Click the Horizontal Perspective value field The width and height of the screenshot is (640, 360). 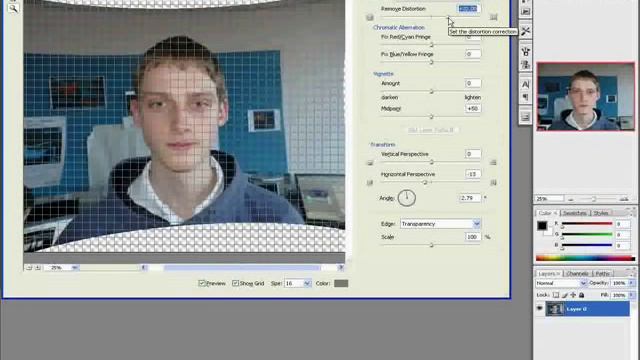[473, 174]
